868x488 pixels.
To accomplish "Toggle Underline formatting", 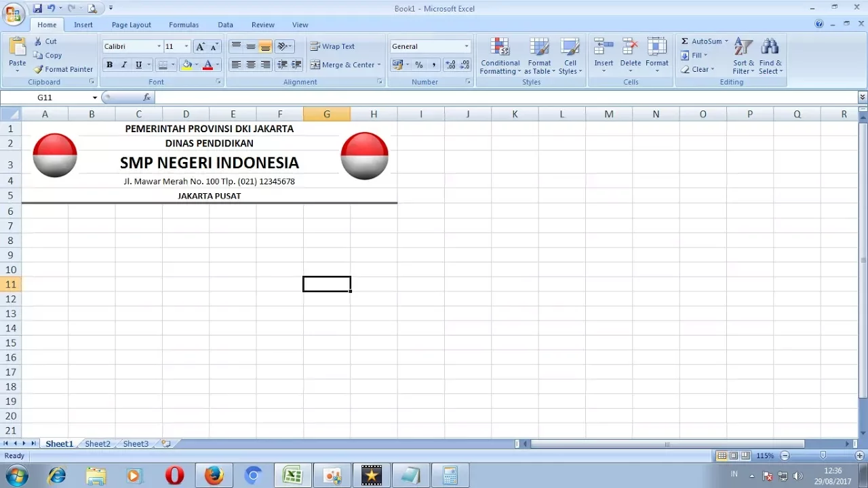I will [x=138, y=65].
